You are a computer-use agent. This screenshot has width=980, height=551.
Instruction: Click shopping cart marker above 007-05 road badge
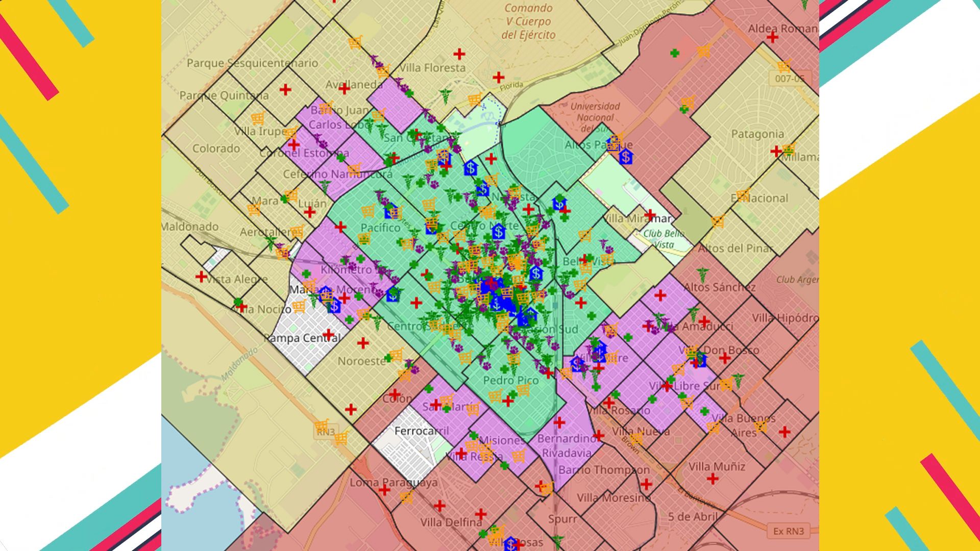(x=784, y=66)
